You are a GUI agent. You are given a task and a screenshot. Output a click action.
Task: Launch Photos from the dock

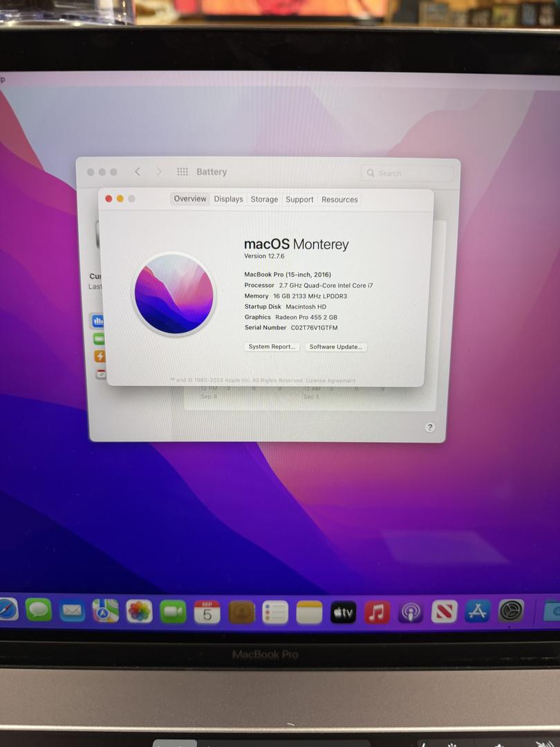(139, 611)
